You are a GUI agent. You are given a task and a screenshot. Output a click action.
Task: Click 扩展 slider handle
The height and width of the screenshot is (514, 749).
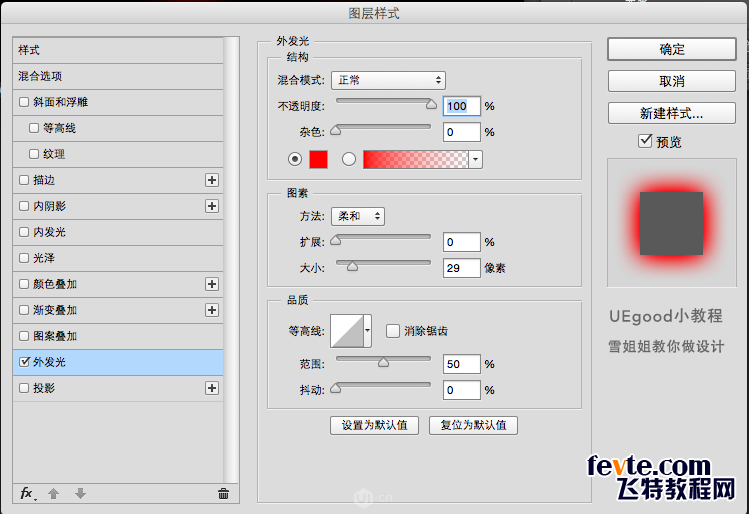(336, 240)
